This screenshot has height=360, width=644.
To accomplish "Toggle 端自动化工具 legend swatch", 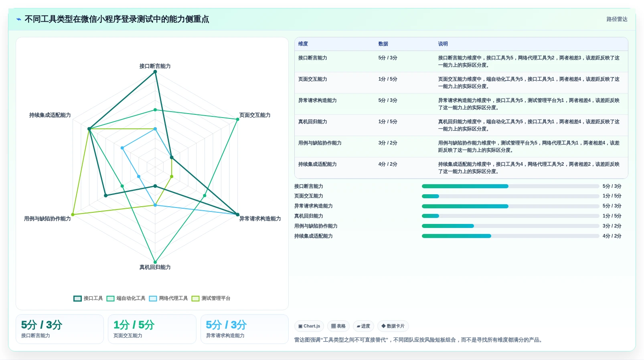I will tap(111, 298).
